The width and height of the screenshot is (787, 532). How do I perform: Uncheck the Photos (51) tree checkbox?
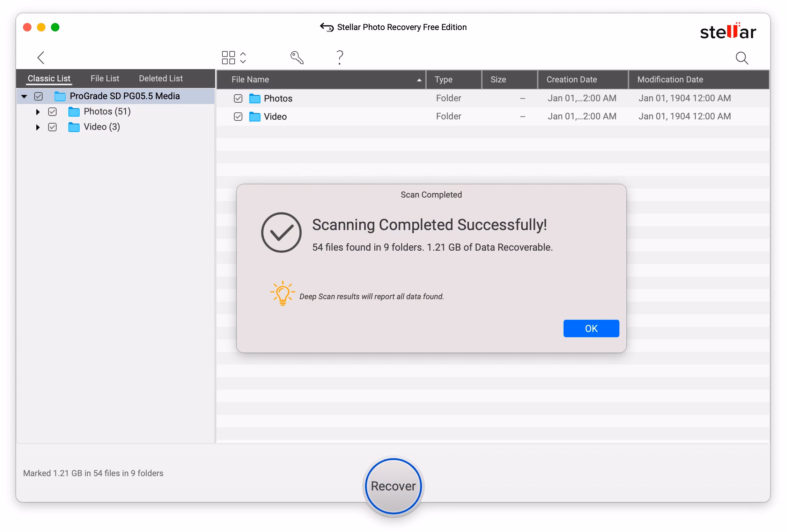click(52, 112)
